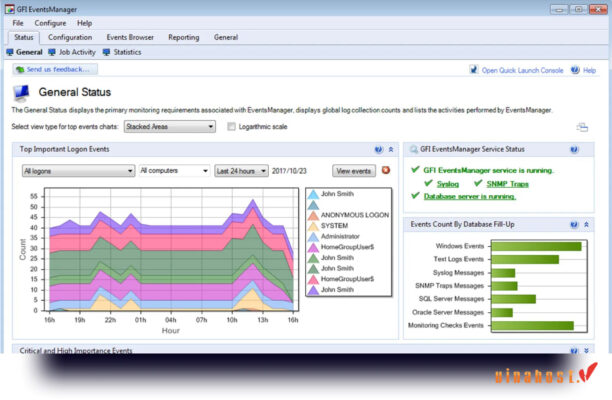Click the Syslog Messages label
The image size is (612, 400).
[458, 272]
